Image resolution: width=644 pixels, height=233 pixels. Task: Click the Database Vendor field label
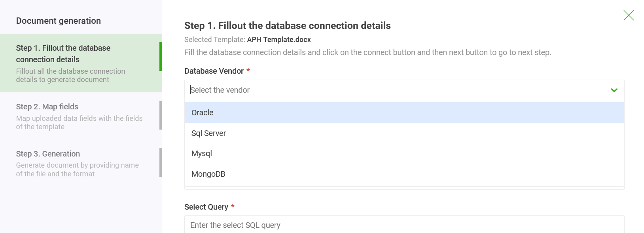click(214, 71)
